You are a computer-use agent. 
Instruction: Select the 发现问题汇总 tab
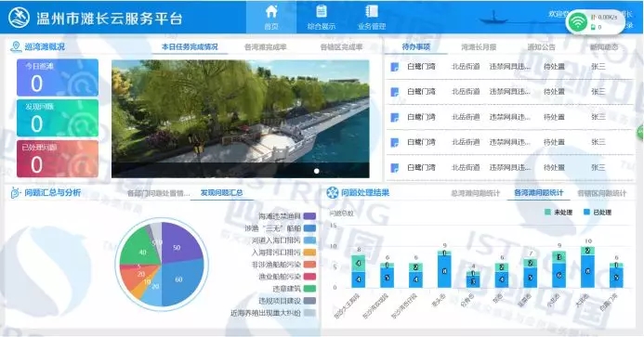(221, 192)
